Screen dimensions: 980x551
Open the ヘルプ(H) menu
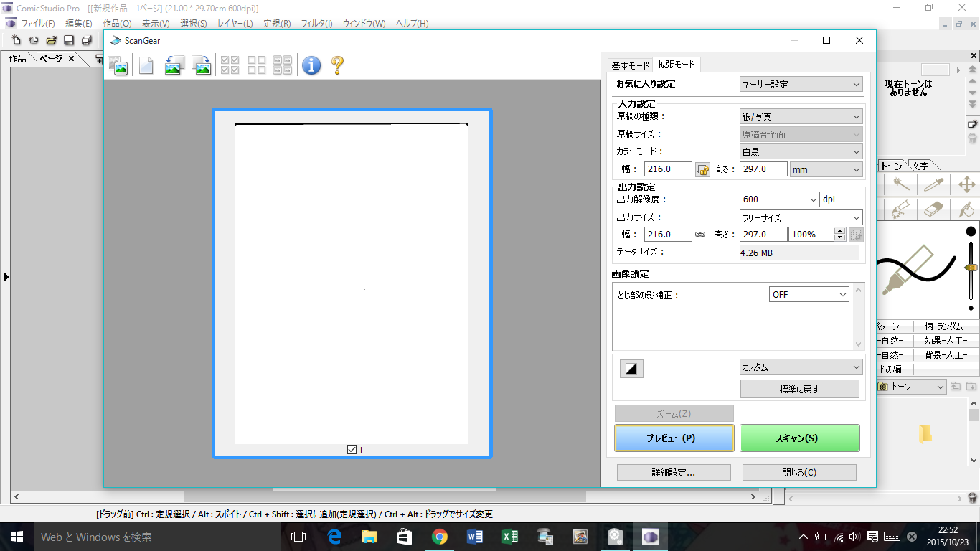413,24
